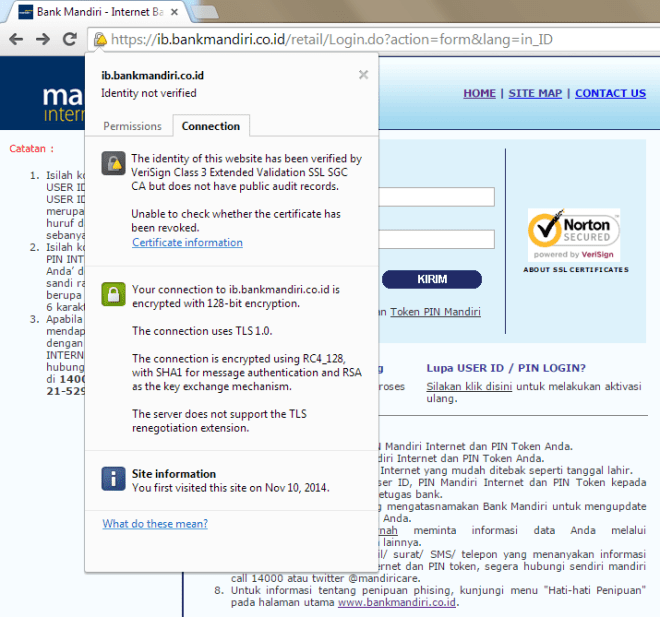
Task: Click the Bank Mandiri tab favicon
Action: (x=26, y=12)
